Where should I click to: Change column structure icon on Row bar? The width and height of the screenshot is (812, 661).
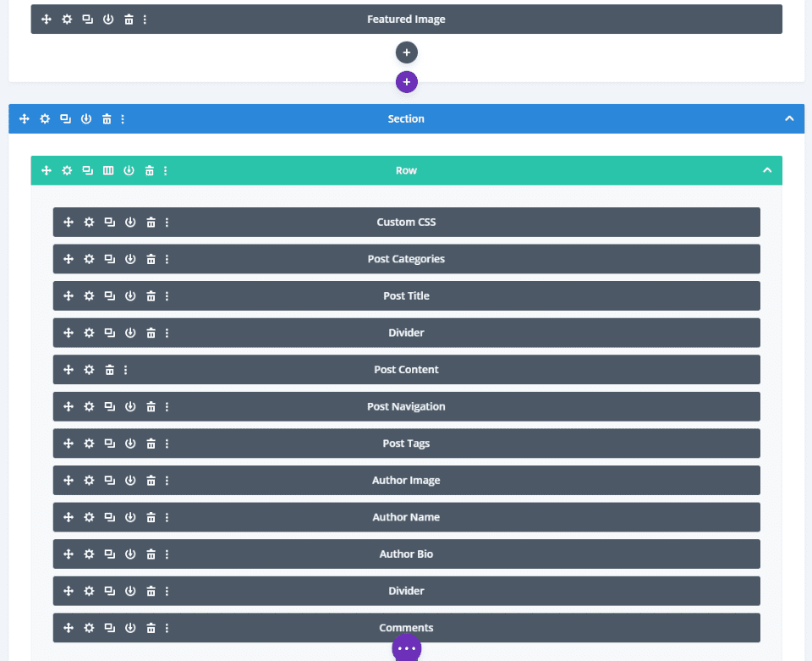point(108,170)
